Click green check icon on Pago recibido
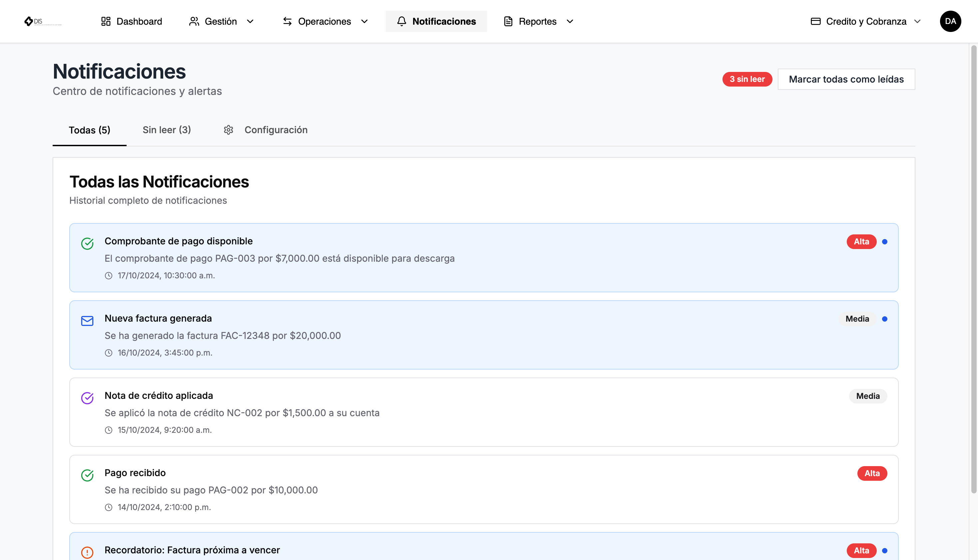 click(87, 475)
